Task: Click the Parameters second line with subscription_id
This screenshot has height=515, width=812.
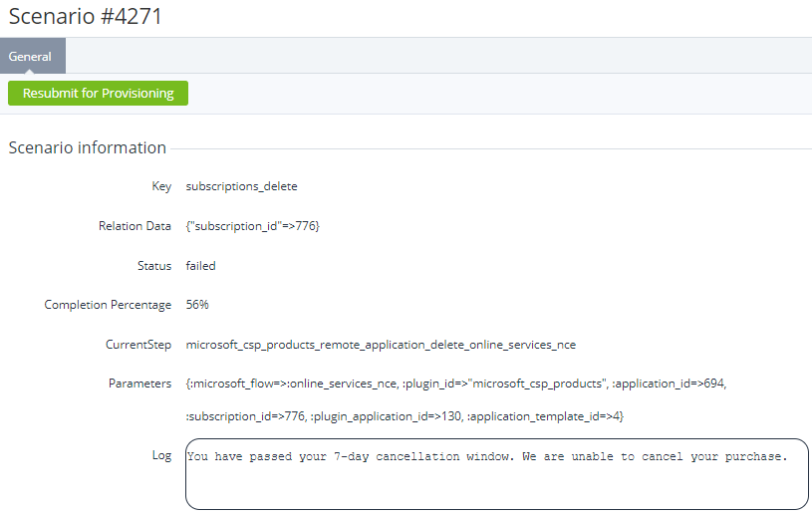Action: [x=405, y=416]
